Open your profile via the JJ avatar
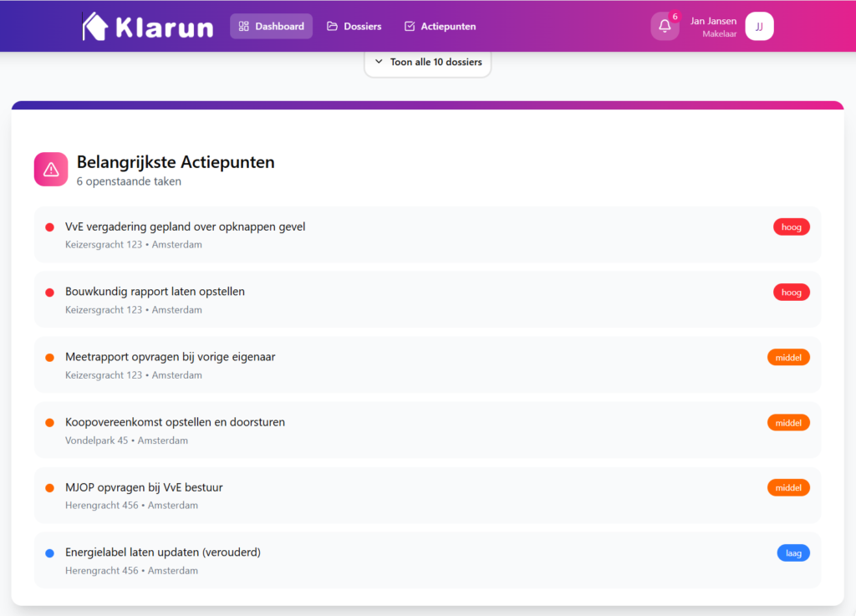Image resolution: width=856 pixels, height=616 pixels. [758, 26]
